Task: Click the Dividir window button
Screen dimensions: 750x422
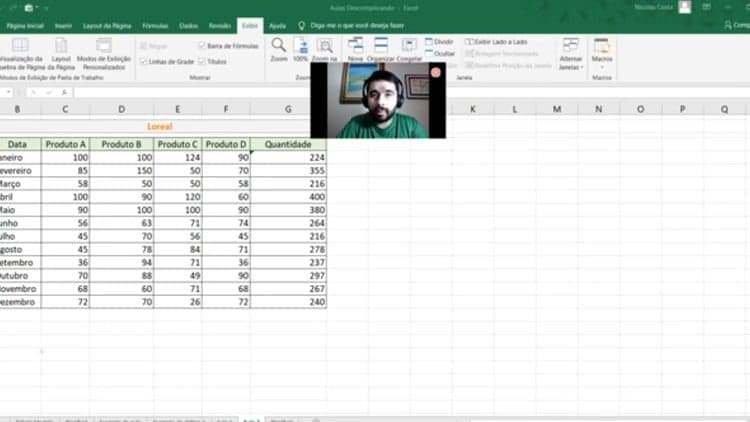Action: coord(439,42)
